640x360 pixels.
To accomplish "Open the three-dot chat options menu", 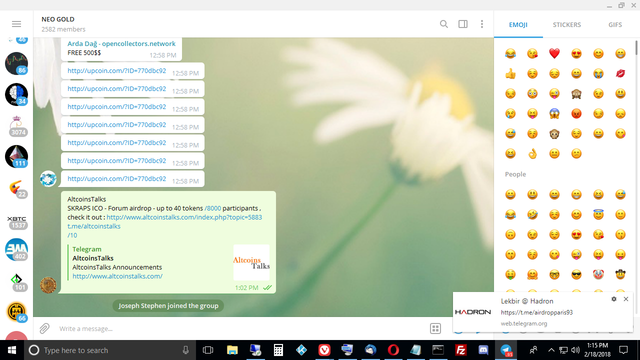I will pos(482,24).
